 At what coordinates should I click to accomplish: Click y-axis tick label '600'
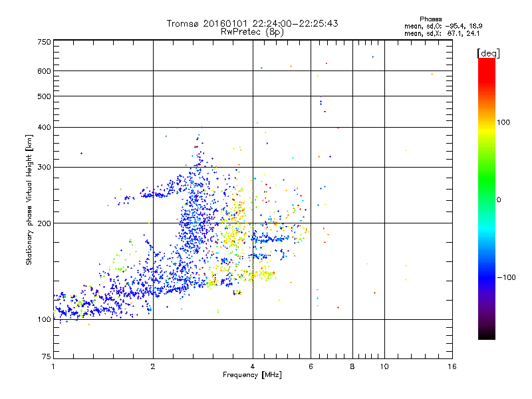[x=45, y=71]
